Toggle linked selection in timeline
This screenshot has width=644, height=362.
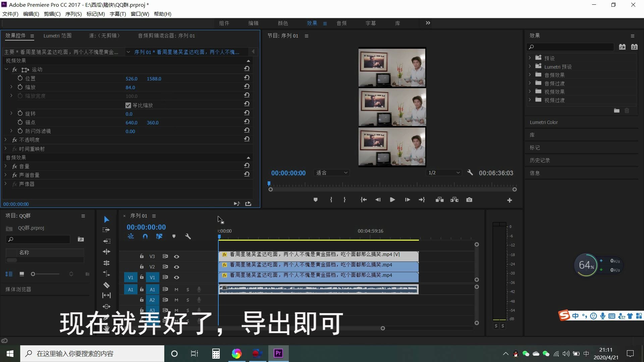159,236
